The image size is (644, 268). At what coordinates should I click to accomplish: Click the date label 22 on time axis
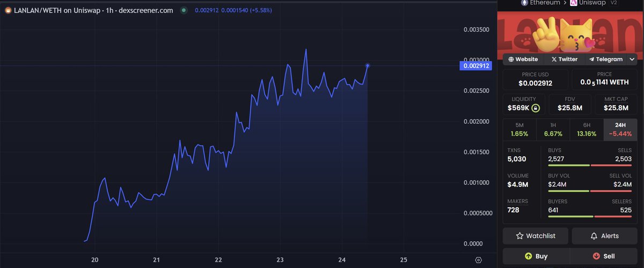coord(218,260)
